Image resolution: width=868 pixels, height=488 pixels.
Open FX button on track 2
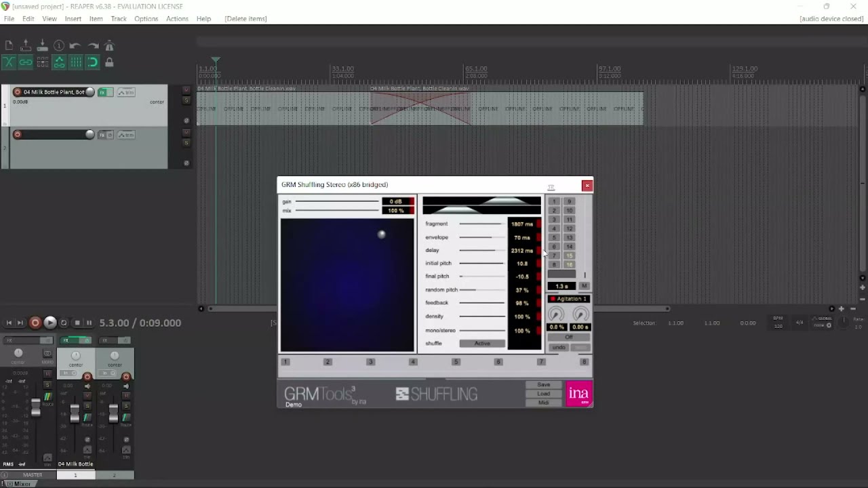102,135
